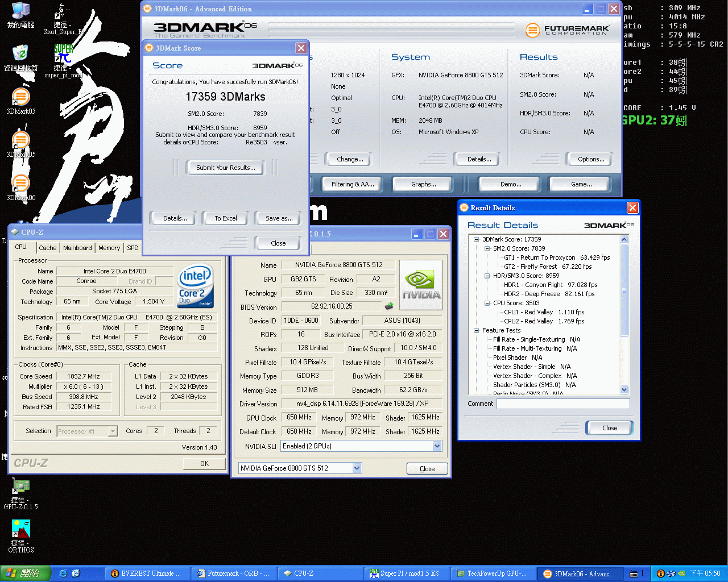The height and width of the screenshot is (582, 728).
Task: Collapse the HDR/SM3.0 Score tree node
Action: point(487,276)
